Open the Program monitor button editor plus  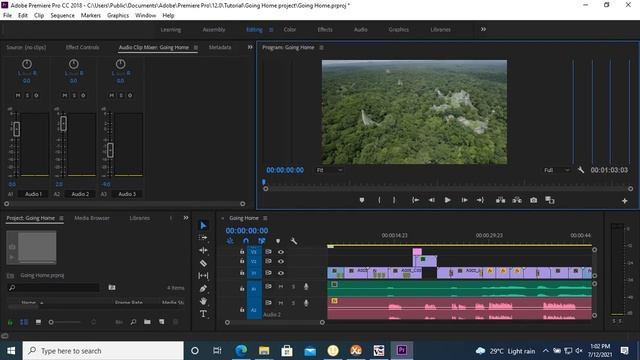click(624, 201)
